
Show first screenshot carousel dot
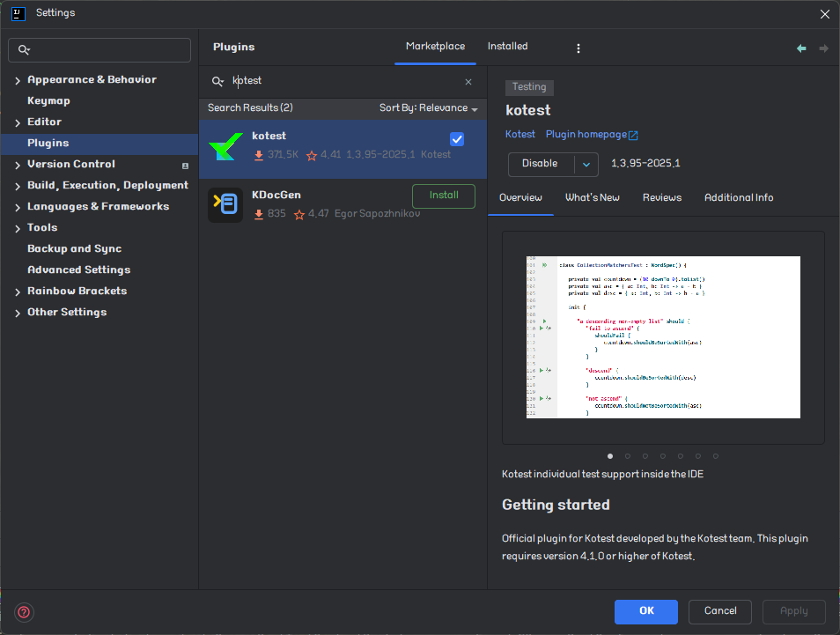coord(610,456)
